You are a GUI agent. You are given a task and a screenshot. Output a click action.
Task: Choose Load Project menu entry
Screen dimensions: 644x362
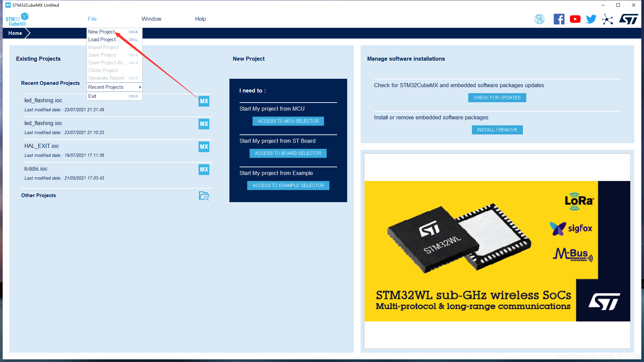click(114, 40)
